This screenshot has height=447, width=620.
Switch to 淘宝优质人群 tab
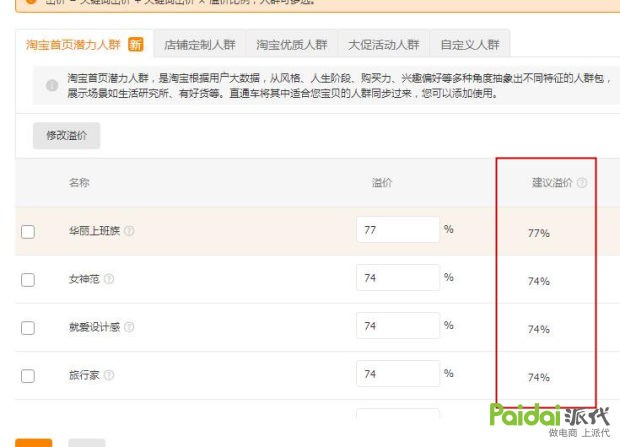(292, 45)
